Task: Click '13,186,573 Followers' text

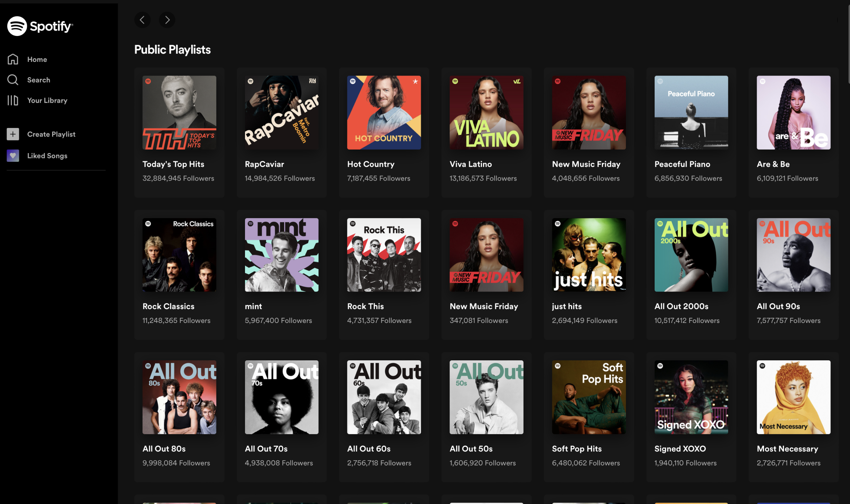Action: (483, 178)
